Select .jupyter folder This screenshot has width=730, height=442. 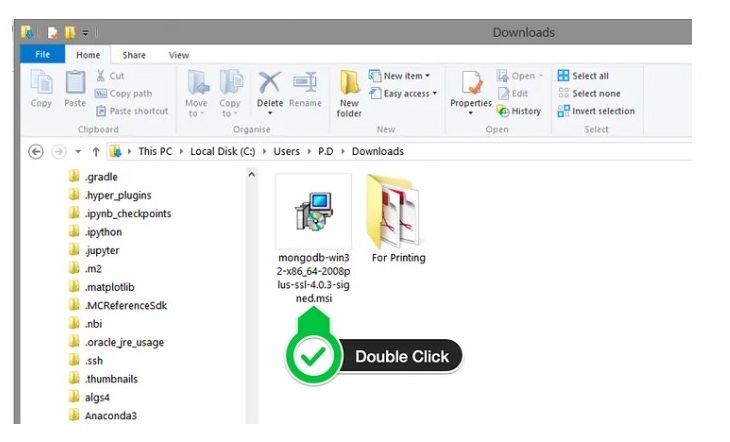[x=94, y=250]
